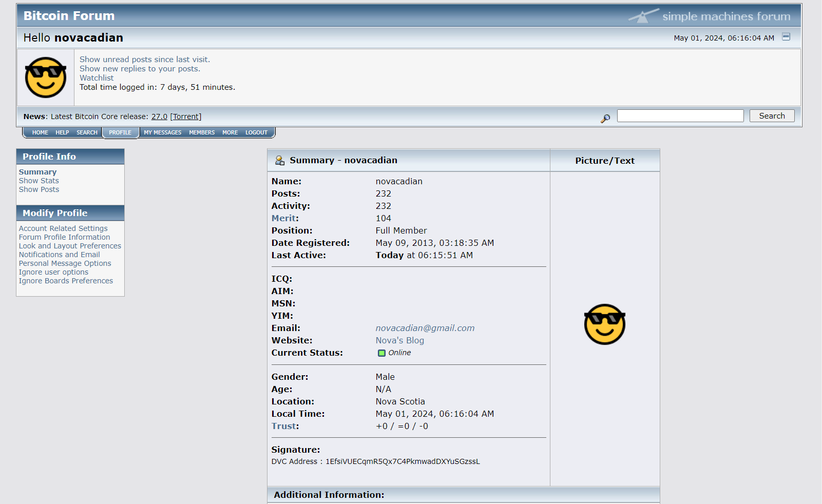This screenshot has width=822, height=504.
Task: Open Bitcoin Core 27.0 release link
Action: click(159, 117)
